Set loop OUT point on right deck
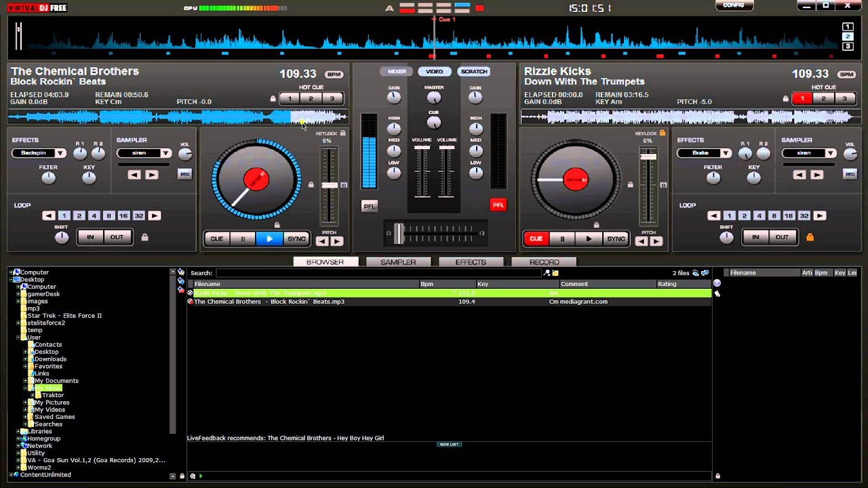The width and height of the screenshot is (868, 488). pyautogui.click(x=782, y=237)
